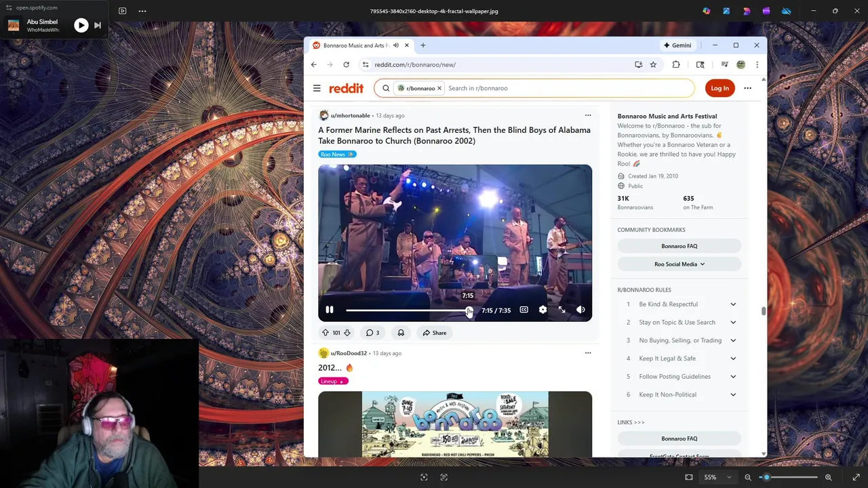Share the Blind Boys of Alabama post
This screenshot has height=488, width=868.
click(434, 333)
